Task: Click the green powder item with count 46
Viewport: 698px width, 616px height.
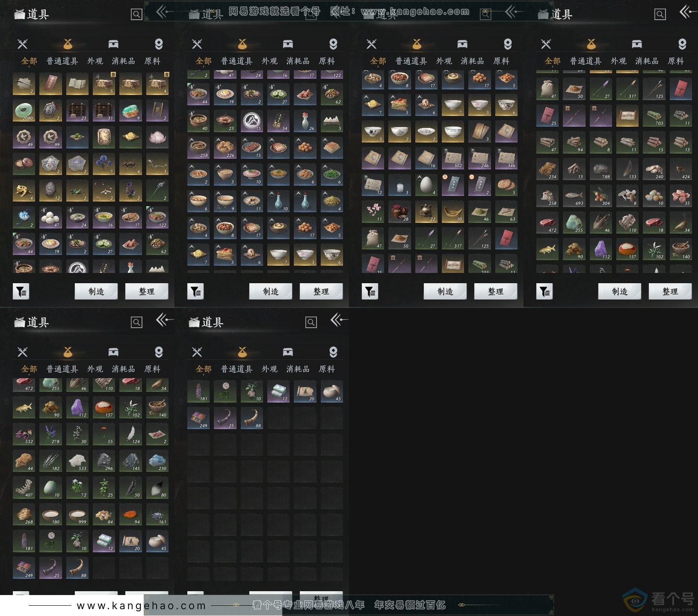Action: point(479,212)
